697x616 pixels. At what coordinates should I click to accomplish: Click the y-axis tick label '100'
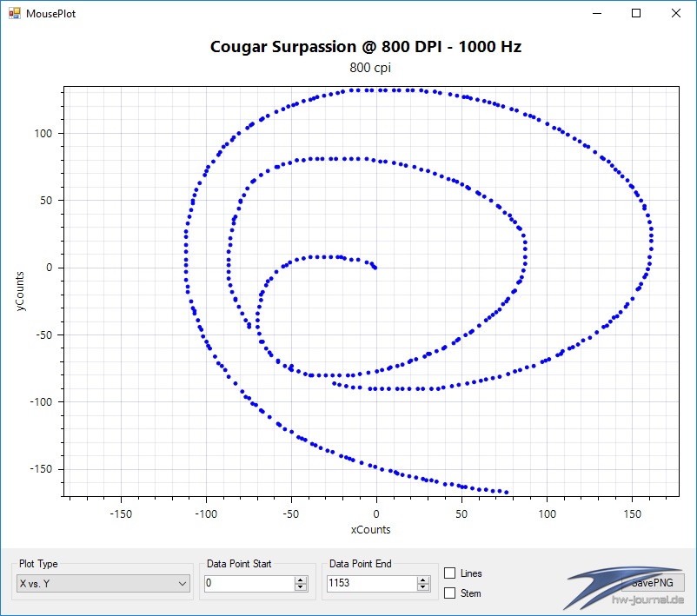tap(43, 133)
